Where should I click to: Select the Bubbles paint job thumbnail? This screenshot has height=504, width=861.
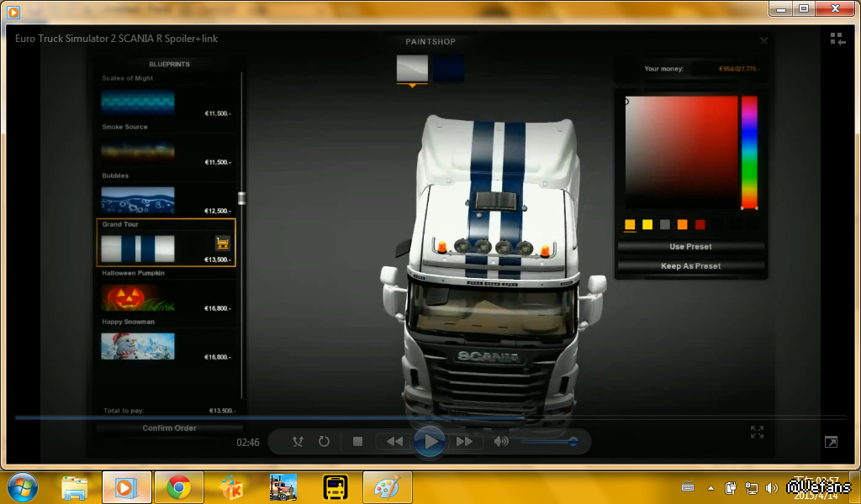point(138,200)
